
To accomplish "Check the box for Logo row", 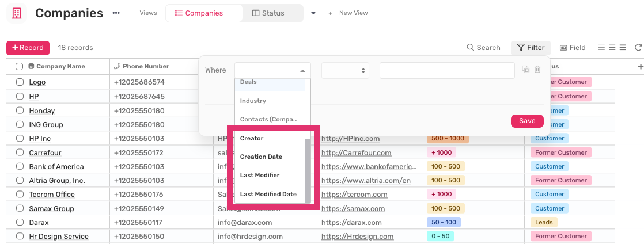I will (20, 82).
